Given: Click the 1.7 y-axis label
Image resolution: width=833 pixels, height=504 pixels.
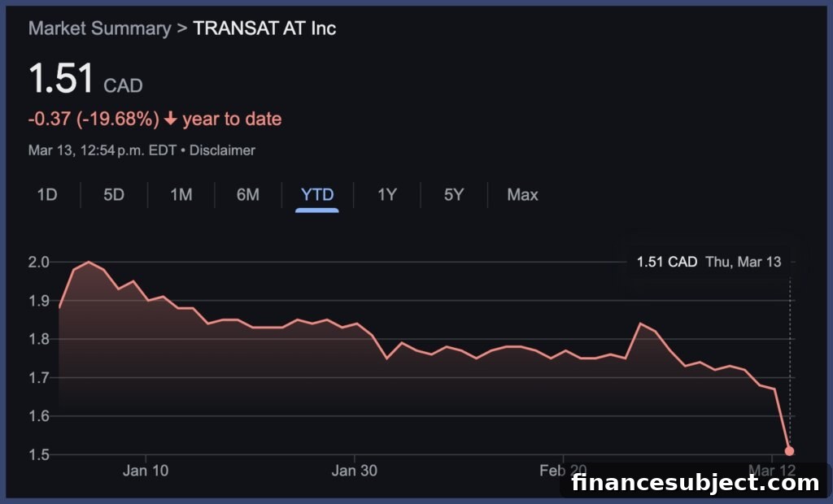Looking at the screenshot, I should pyautogui.click(x=38, y=378).
